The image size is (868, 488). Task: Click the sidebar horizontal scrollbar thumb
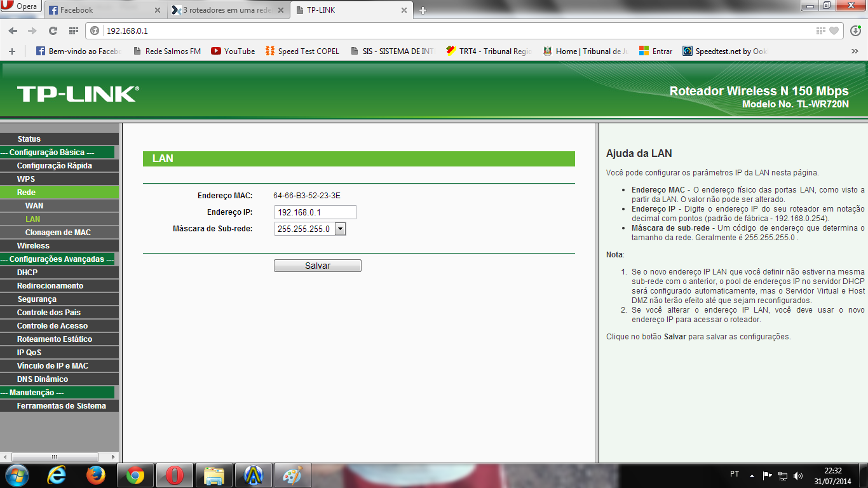point(55,456)
